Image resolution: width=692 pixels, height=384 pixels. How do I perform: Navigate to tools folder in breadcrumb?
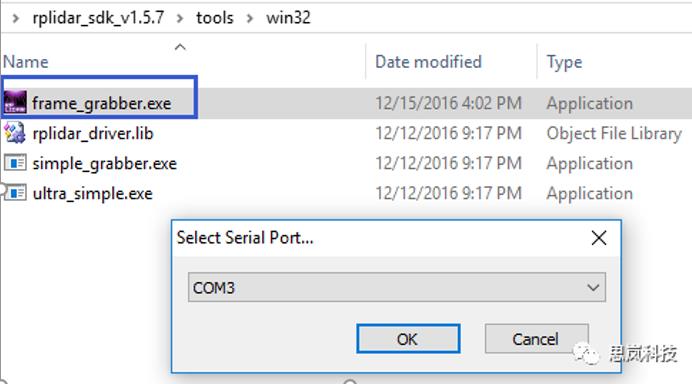214,18
